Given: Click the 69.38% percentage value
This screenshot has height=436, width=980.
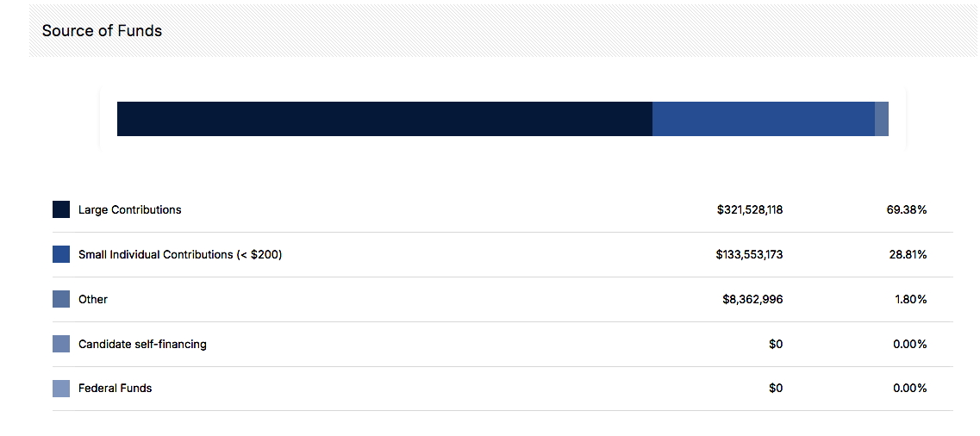Looking at the screenshot, I should tap(906, 210).
